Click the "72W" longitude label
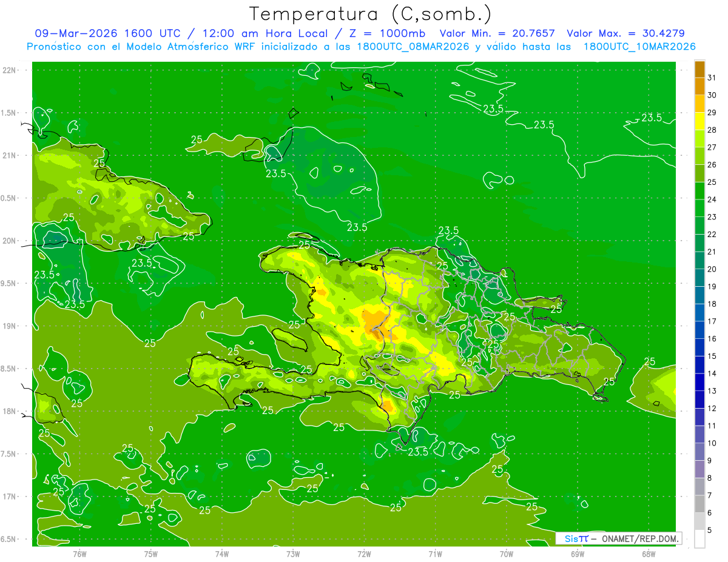728x562 pixels. click(x=364, y=554)
